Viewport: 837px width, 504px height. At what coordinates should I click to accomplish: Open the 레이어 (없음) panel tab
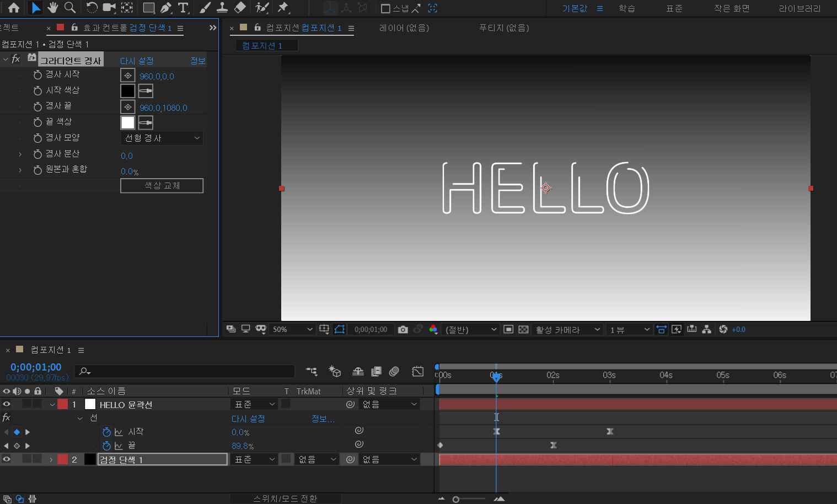[404, 28]
